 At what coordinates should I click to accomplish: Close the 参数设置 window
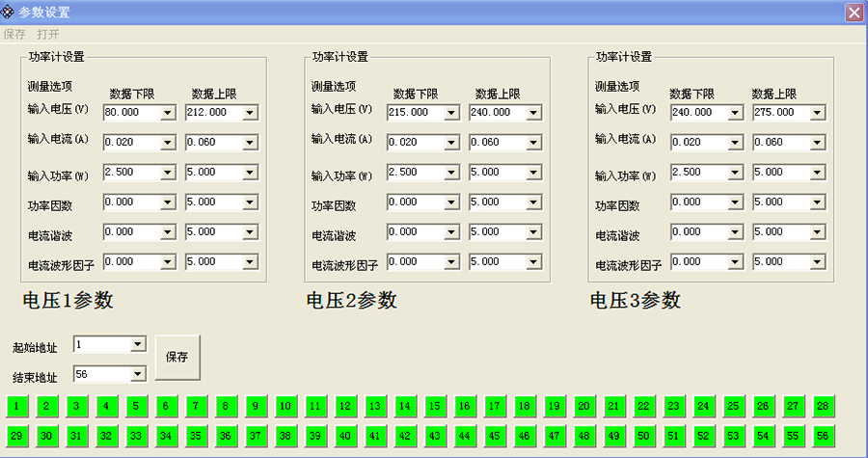(854, 12)
